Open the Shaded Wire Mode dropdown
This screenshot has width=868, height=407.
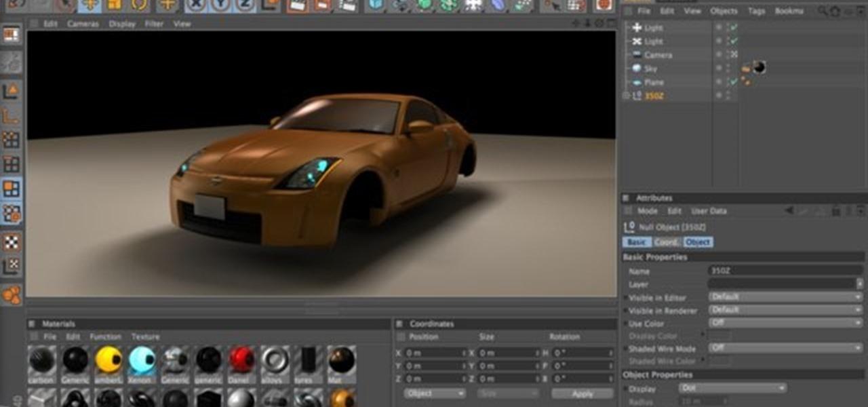785,348
